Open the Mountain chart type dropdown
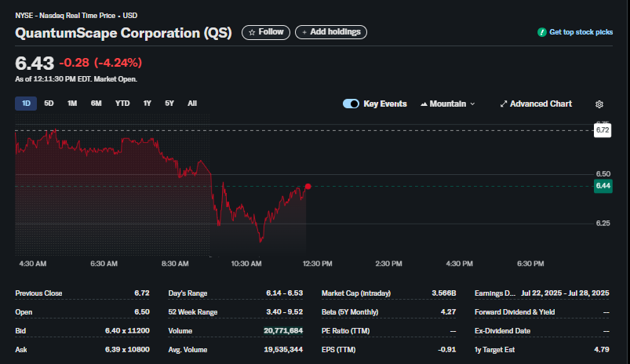 tap(447, 104)
